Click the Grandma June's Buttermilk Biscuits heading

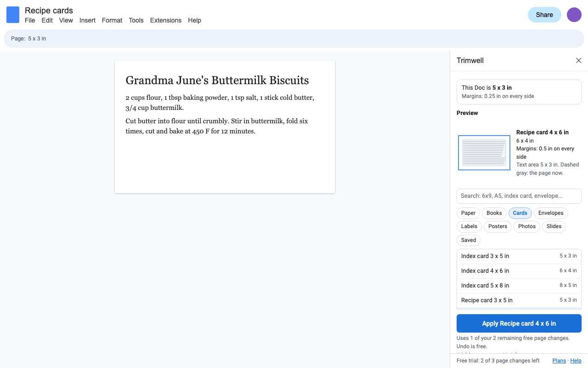[x=217, y=80]
